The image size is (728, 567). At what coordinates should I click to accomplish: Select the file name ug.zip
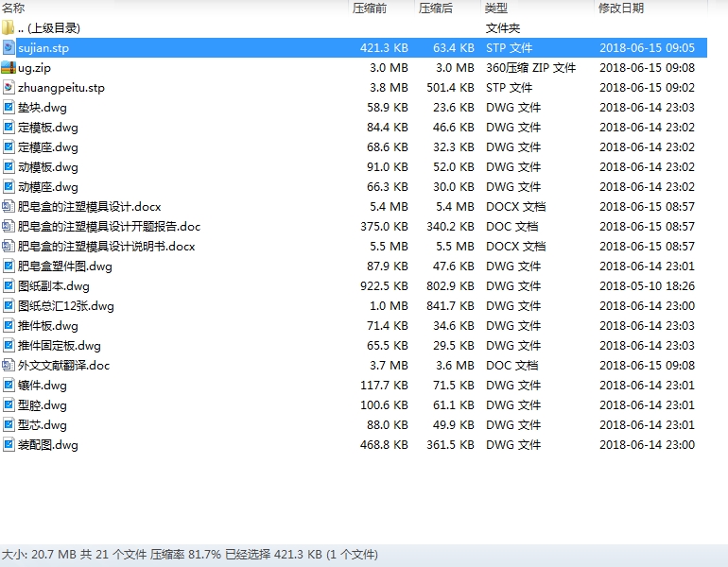34,68
